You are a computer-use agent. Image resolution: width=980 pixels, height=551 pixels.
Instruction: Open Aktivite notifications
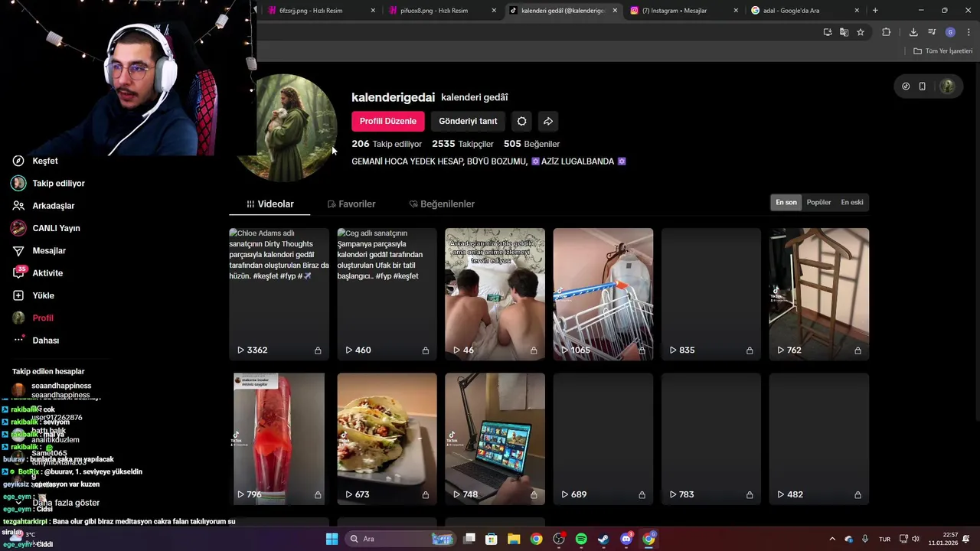click(x=38, y=273)
